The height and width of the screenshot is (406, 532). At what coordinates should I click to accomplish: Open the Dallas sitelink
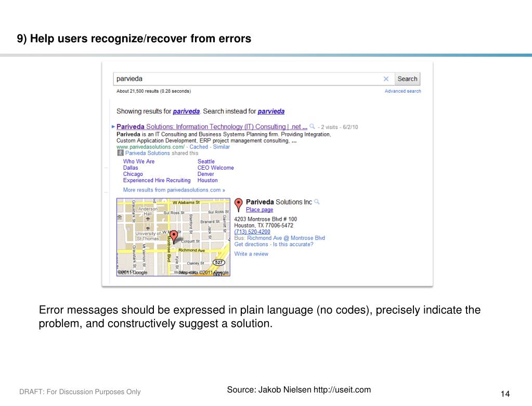click(x=131, y=168)
